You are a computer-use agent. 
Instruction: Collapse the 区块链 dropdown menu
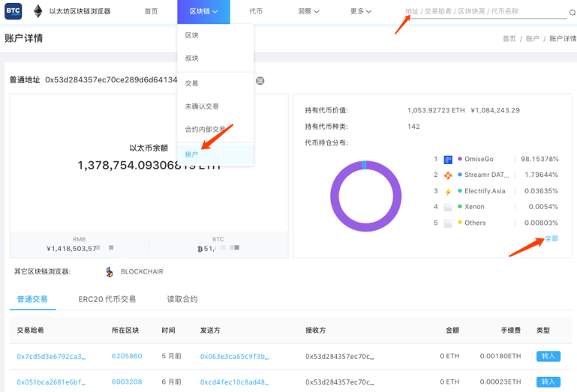[x=204, y=11]
